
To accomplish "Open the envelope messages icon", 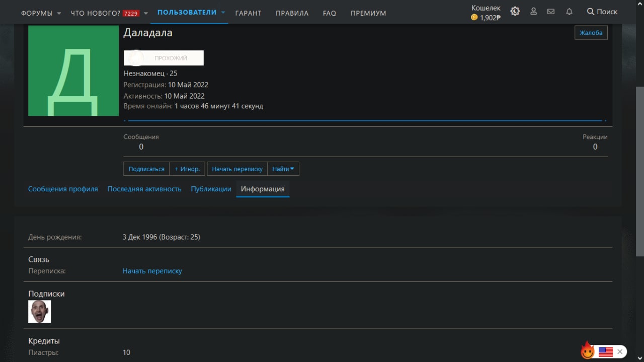I will (551, 11).
